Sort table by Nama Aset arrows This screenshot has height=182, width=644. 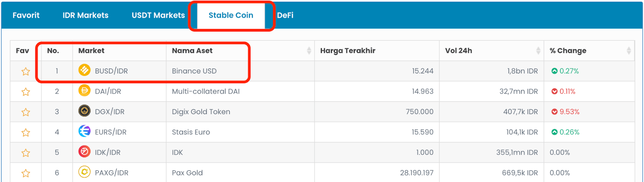click(309, 50)
